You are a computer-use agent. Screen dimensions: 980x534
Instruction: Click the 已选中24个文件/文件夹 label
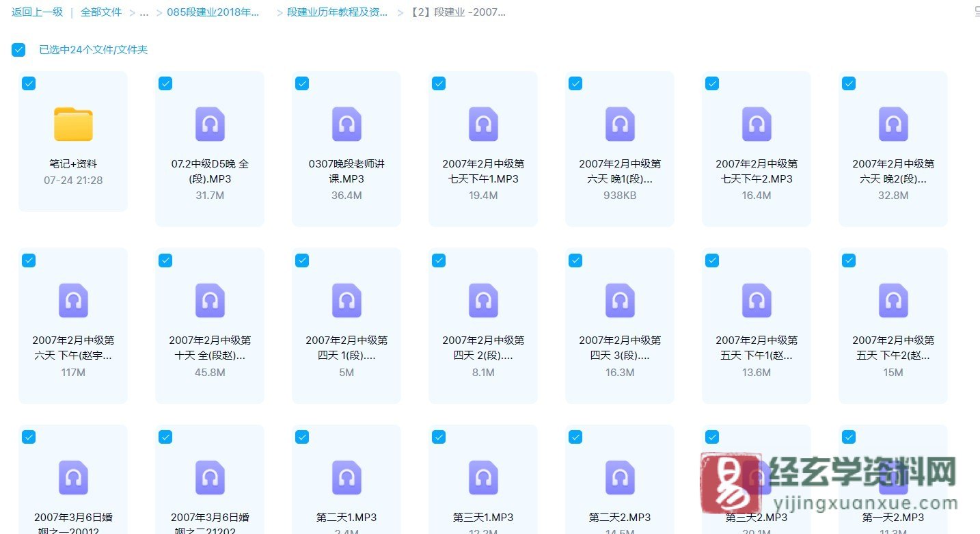pos(94,50)
